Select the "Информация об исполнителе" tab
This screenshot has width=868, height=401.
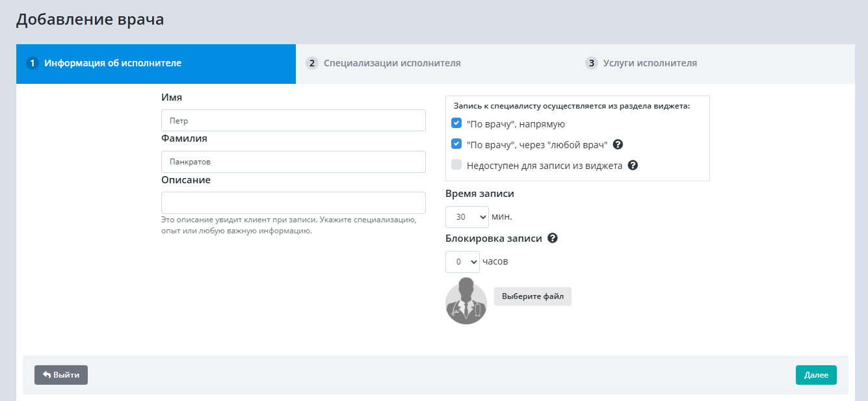[112, 63]
